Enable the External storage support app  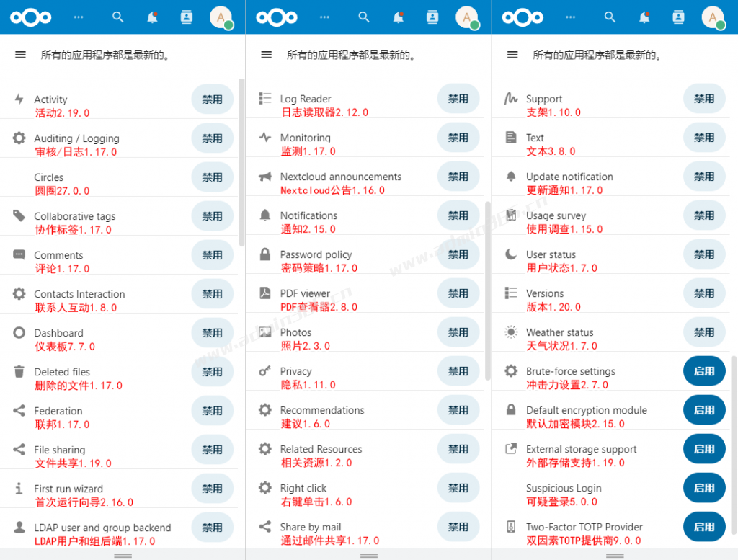704,449
